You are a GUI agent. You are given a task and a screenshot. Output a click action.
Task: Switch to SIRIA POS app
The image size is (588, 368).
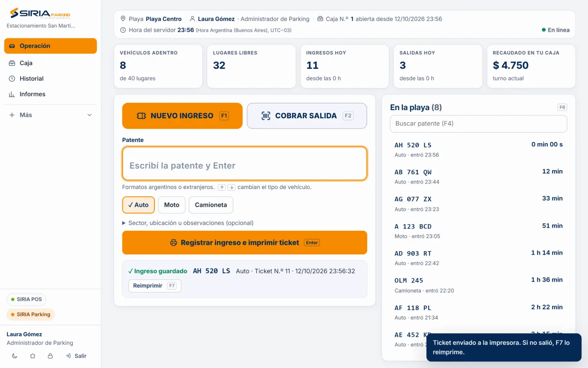coord(27,299)
